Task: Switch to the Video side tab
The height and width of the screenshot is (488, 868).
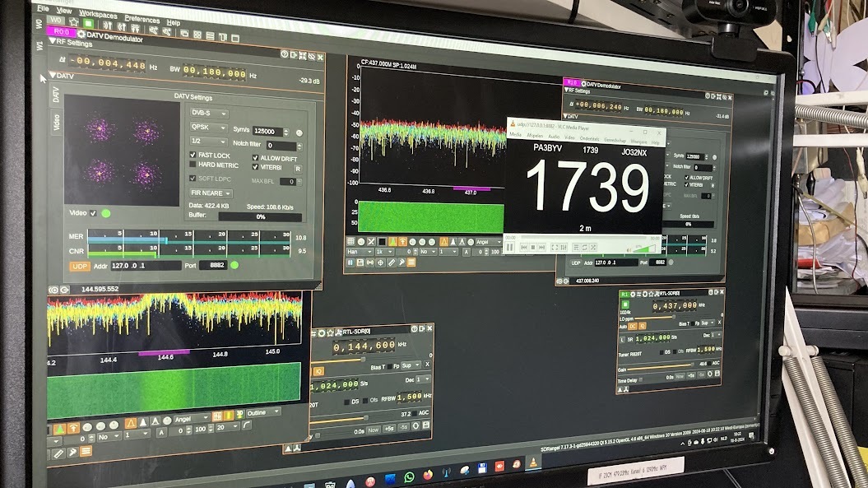Action: (56, 122)
